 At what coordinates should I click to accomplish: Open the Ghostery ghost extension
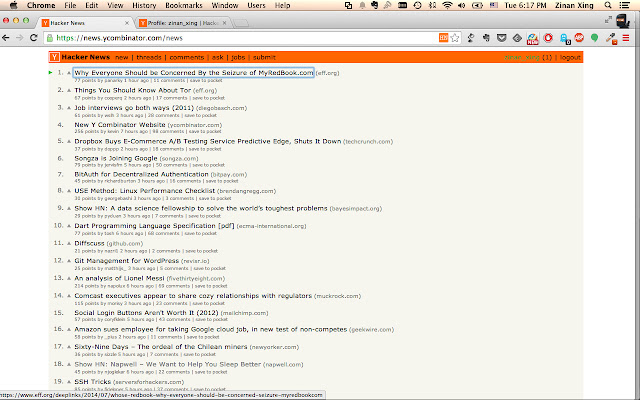565,38
